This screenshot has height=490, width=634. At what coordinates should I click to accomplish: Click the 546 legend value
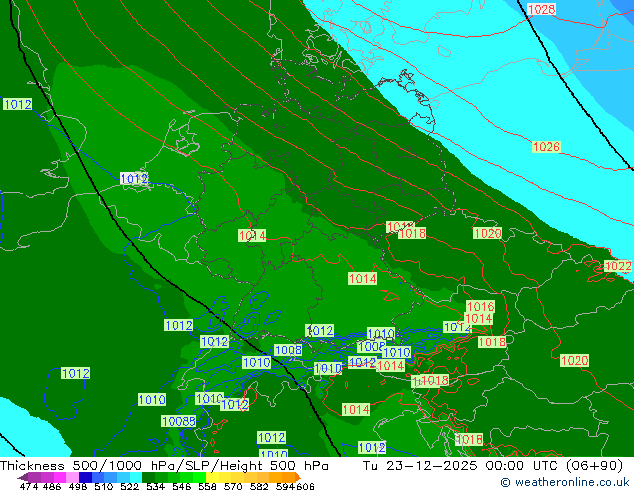(181, 486)
